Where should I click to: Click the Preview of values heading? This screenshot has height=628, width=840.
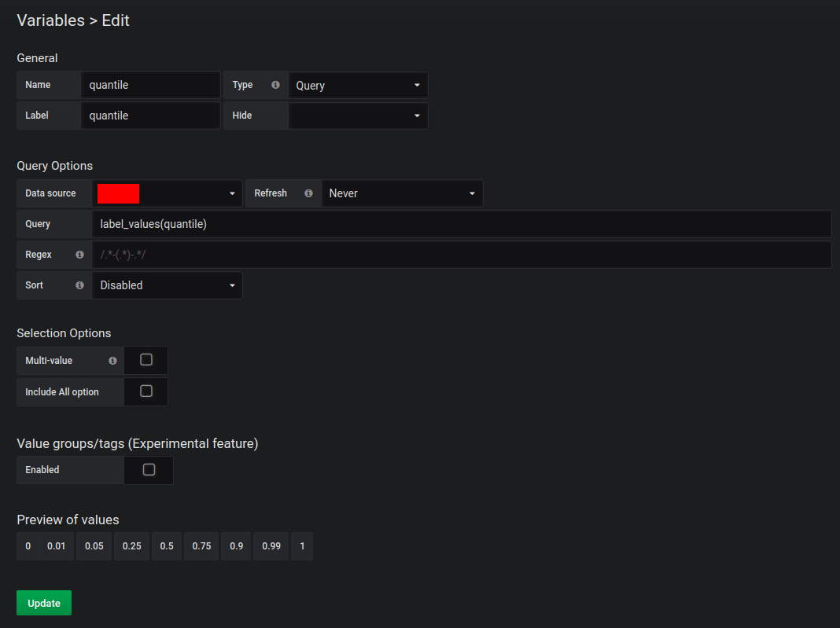(x=68, y=520)
